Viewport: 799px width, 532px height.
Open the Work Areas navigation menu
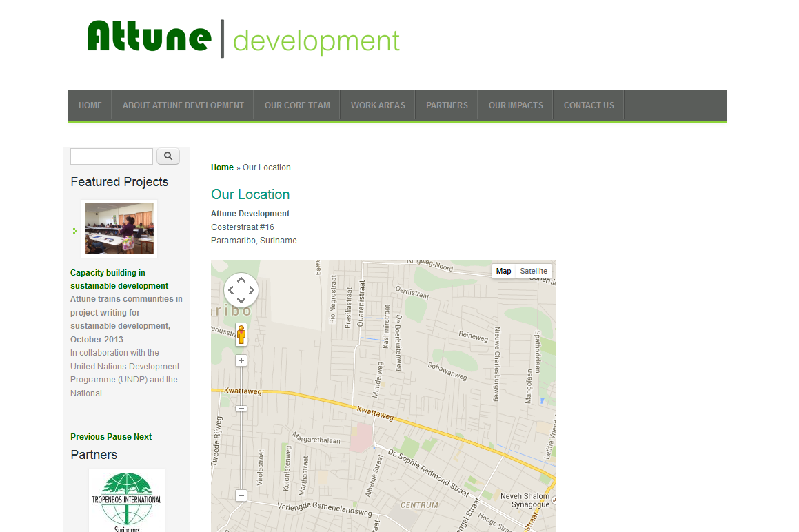point(378,105)
